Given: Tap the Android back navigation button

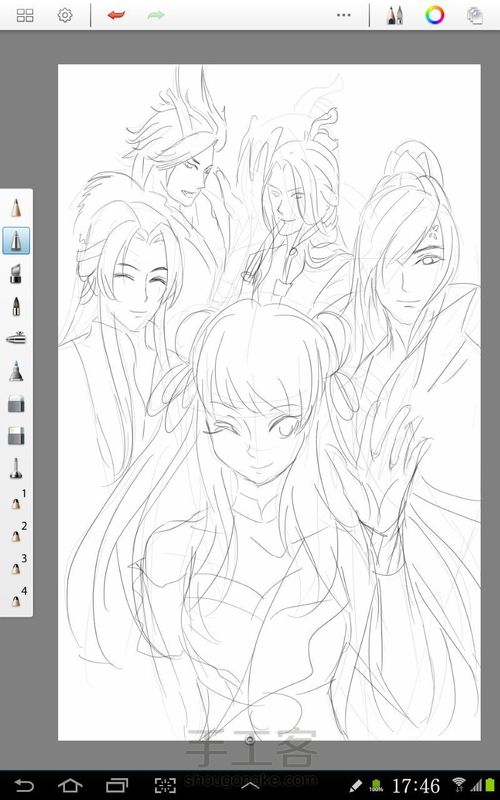Looking at the screenshot, I should [x=24, y=785].
